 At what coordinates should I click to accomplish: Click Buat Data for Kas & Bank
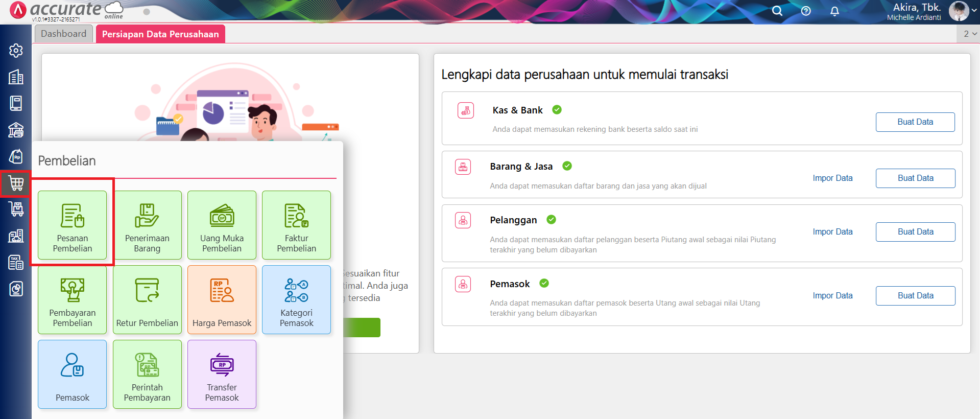tap(915, 122)
